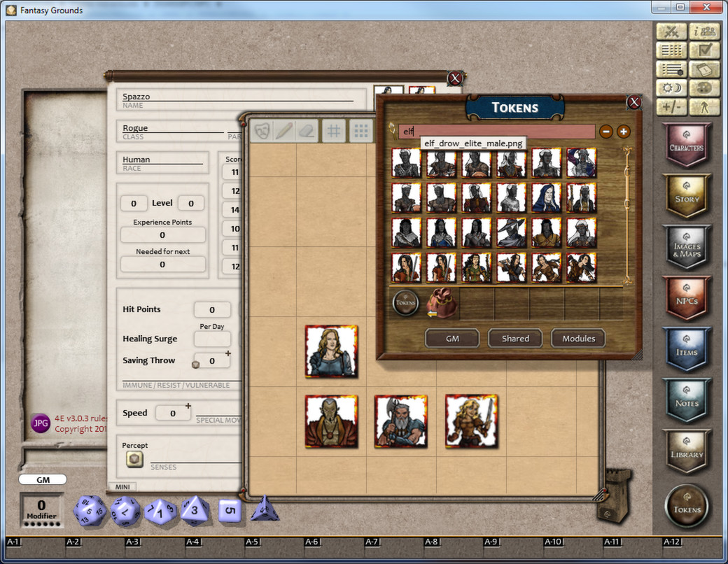The width and height of the screenshot is (728, 564).
Task: Select the eraser tool on the map toolbar
Action: [306, 130]
